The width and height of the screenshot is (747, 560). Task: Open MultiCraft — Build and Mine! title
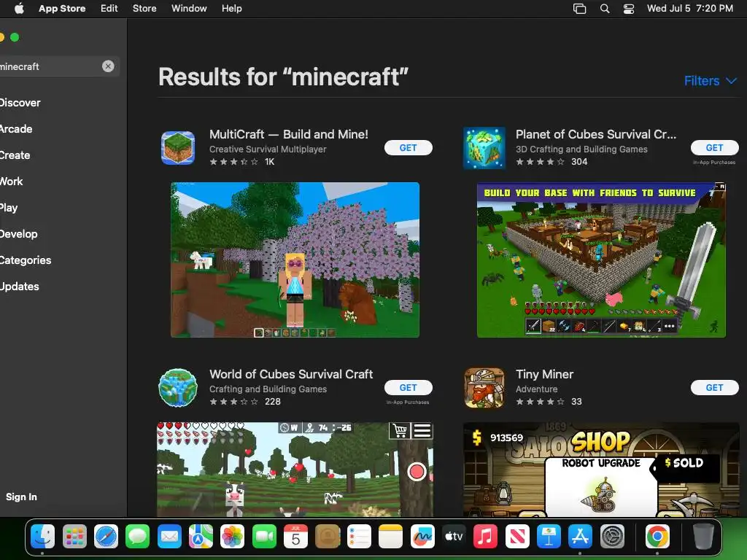pos(289,134)
